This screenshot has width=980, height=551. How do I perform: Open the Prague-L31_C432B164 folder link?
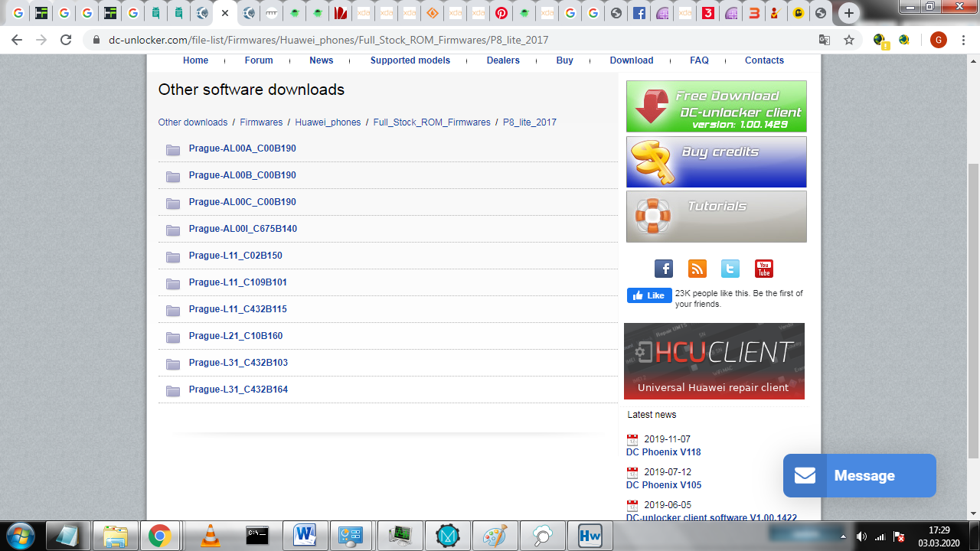click(x=238, y=390)
